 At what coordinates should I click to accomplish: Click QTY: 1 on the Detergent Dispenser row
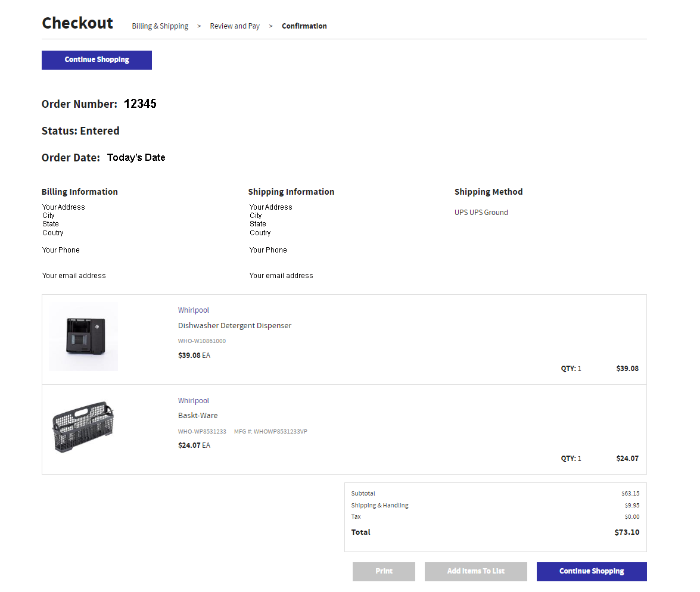pos(571,368)
